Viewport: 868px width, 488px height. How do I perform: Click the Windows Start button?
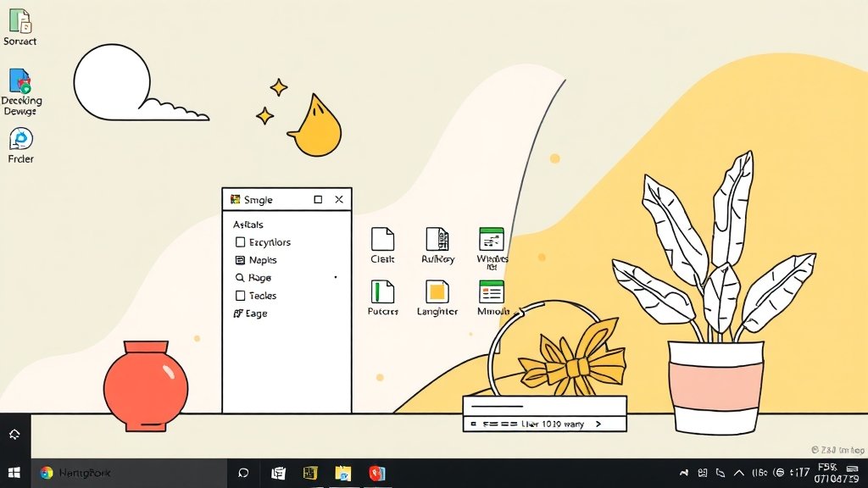pos(14,473)
